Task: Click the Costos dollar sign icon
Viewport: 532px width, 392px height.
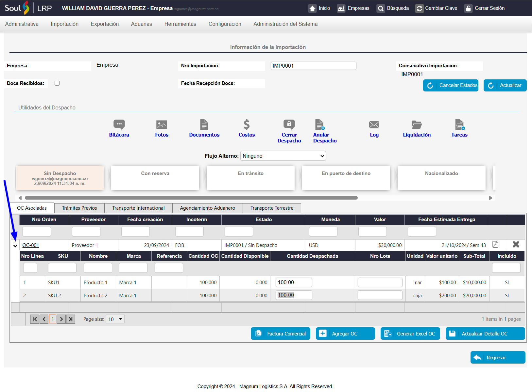Action: coord(247,124)
